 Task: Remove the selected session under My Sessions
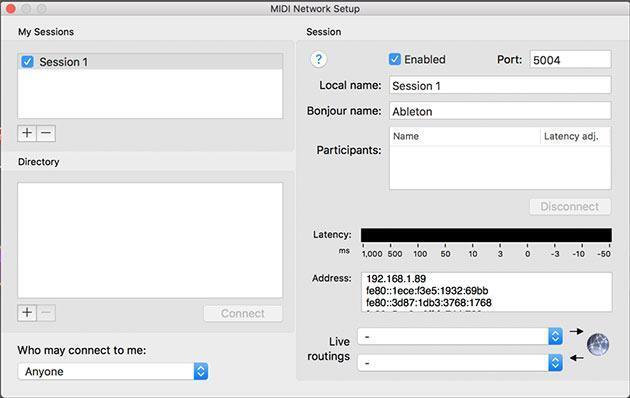[46, 133]
